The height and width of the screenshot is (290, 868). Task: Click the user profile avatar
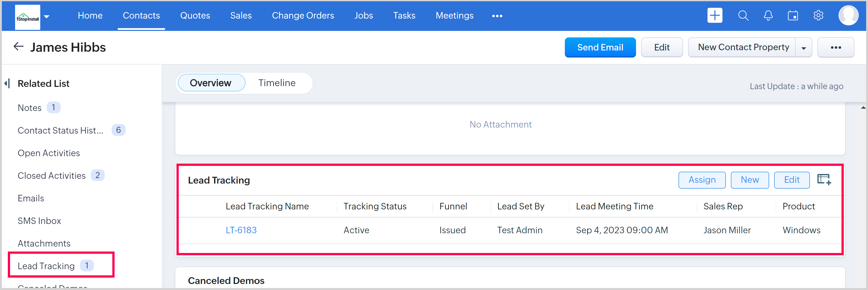[848, 16]
